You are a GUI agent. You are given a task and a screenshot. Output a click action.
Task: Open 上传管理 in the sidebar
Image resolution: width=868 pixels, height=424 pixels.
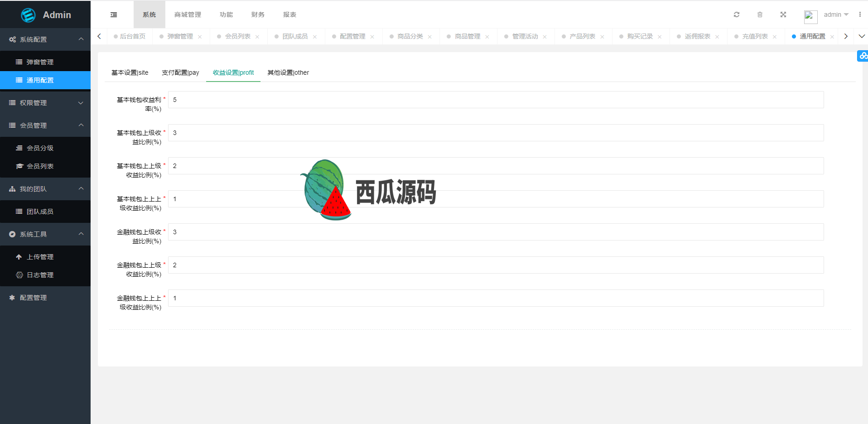click(45, 257)
